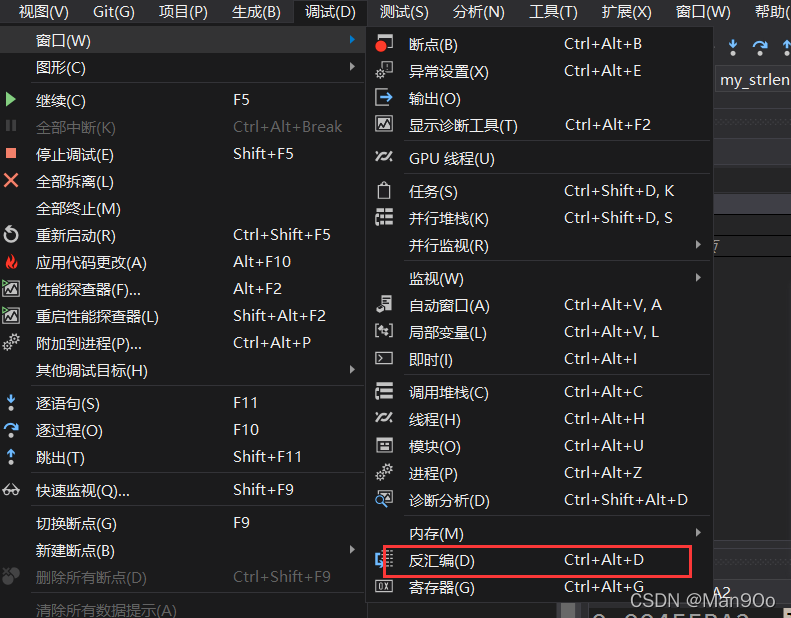The image size is (791, 618).
Task: Open the 生成(B) menu
Action: tap(256, 12)
